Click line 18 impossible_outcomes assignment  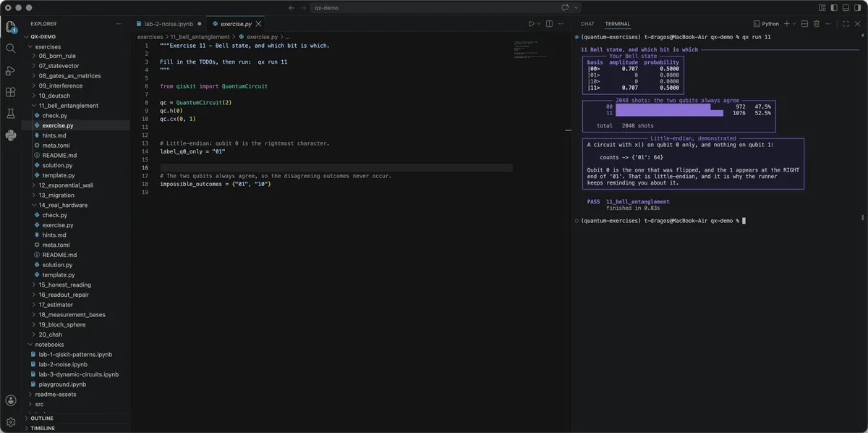point(216,184)
